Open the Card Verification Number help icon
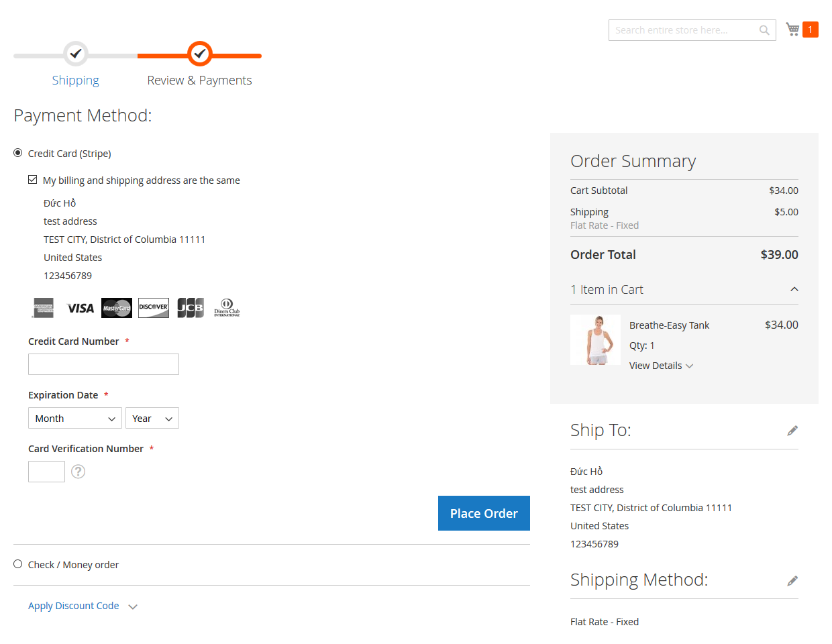This screenshot has width=832, height=644. click(78, 472)
